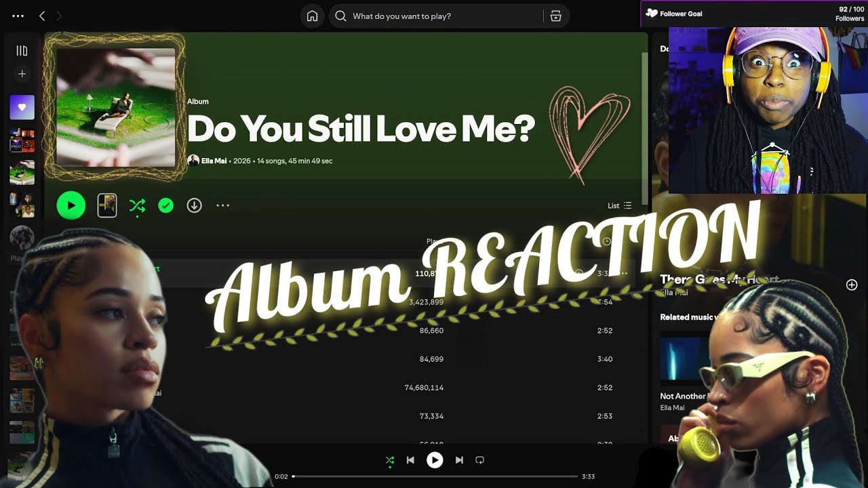Open the Browse icon in search bar
Screen dimensions: 868x488
[555, 16]
